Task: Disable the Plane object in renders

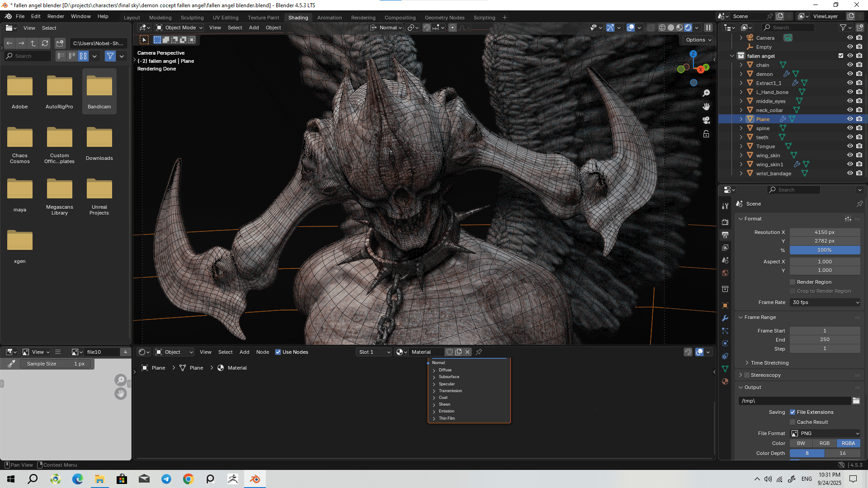Action: [x=859, y=119]
